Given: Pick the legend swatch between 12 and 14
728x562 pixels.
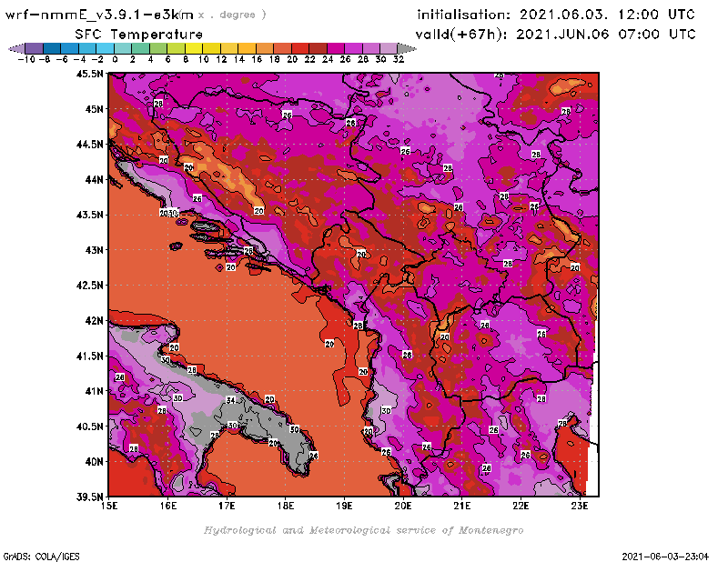Looking at the screenshot, I should coord(229,48).
